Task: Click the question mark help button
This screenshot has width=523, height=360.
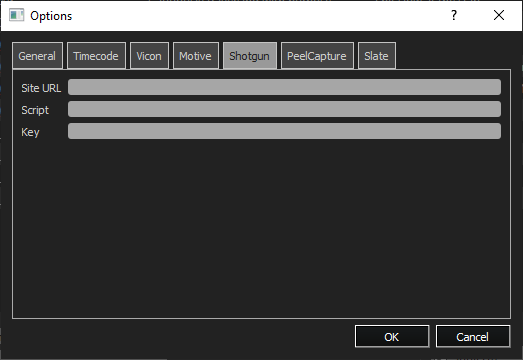Action: [x=454, y=15]
